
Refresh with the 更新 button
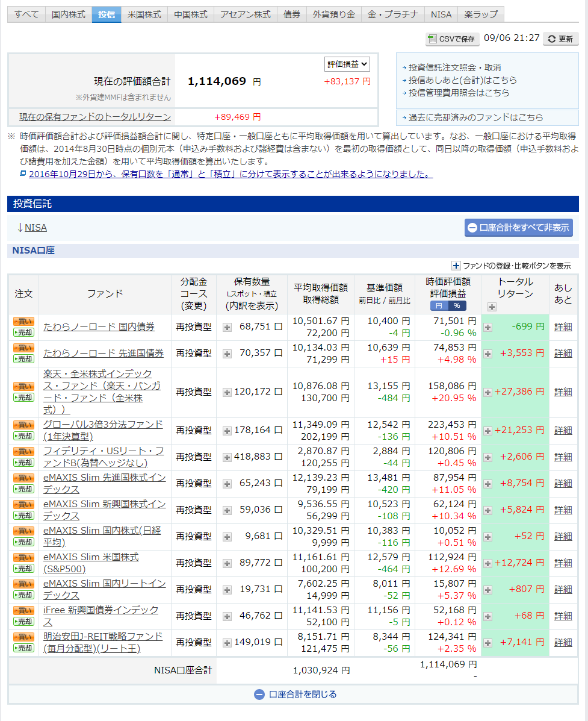tap(560, 39)
